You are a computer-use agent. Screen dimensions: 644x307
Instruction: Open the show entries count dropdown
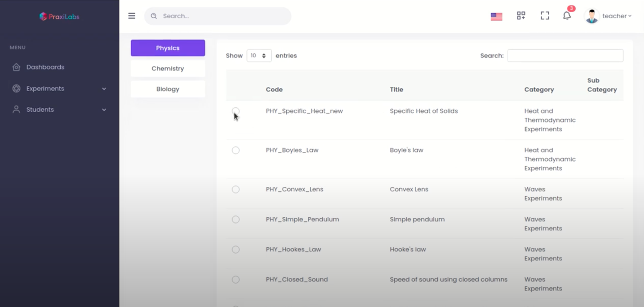(x=259, y=56)
